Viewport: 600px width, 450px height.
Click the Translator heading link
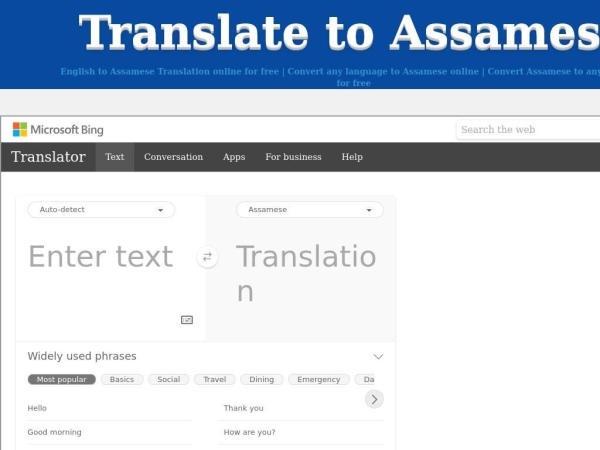point(48,157)
